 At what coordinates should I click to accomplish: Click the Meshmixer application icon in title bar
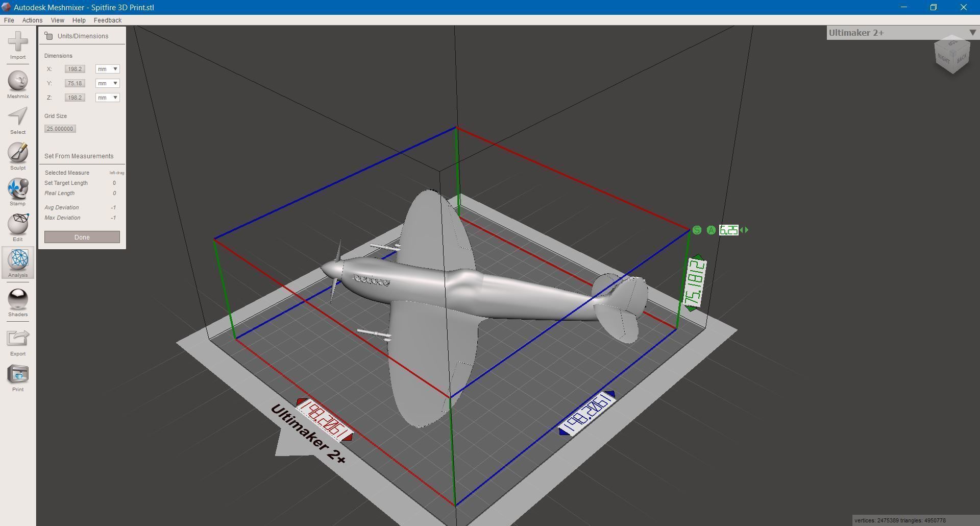point(6,7)
